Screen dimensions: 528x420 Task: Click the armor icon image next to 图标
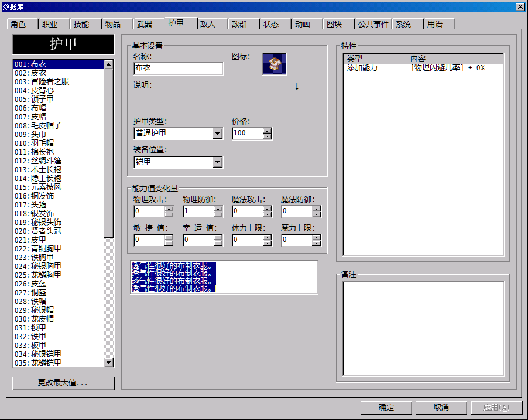tap(275, 64)
